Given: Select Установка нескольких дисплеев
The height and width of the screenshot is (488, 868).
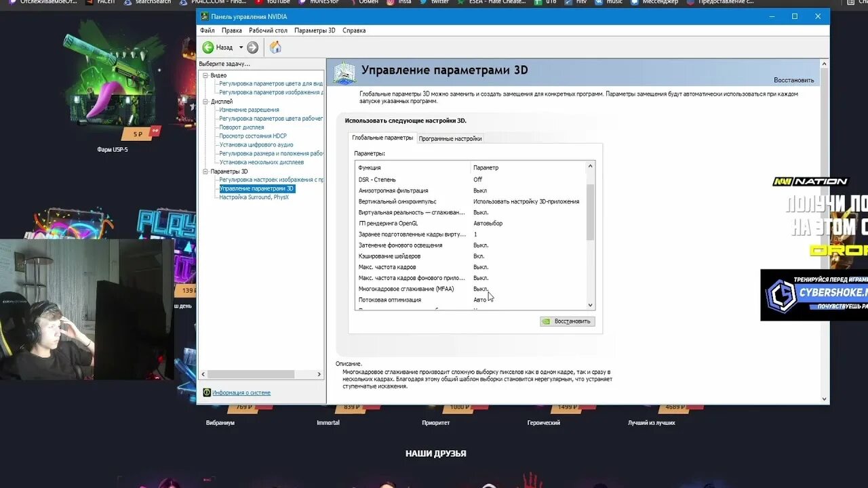Looking at the screenshot, I should click(262, 163).
